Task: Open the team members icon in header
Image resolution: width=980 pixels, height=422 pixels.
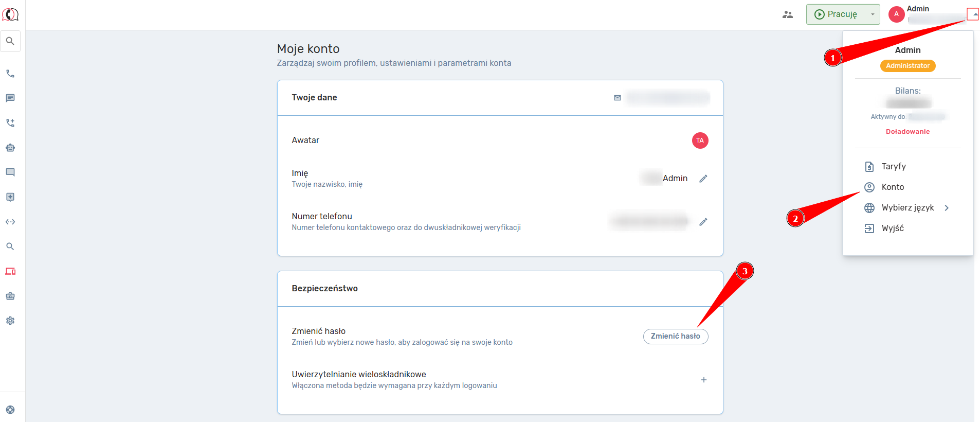Action: pos(787,14)
